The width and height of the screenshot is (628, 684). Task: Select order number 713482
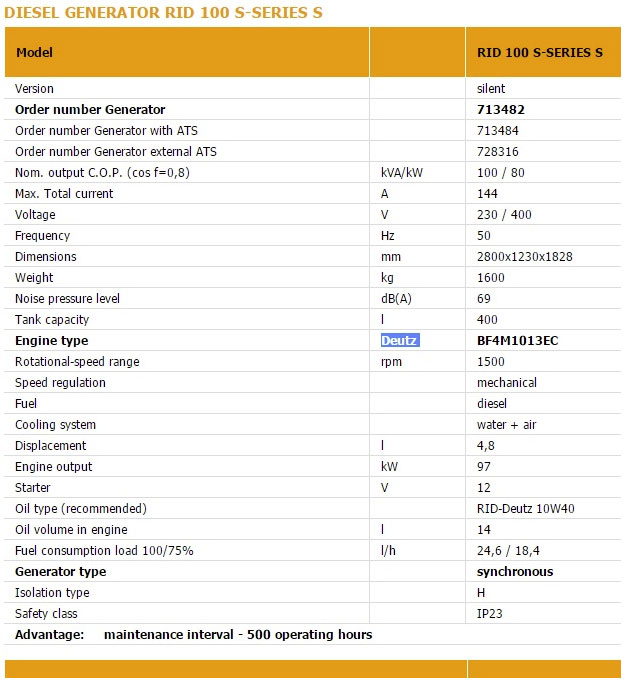501,109
